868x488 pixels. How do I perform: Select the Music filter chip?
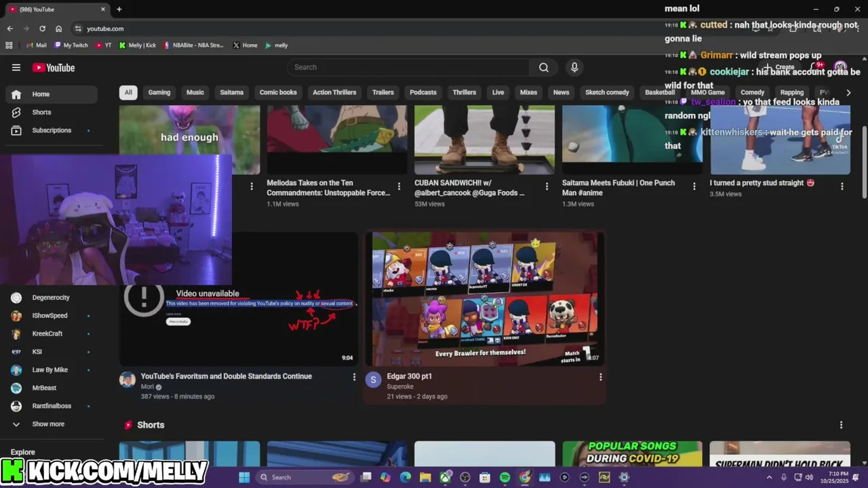(195, 92)
